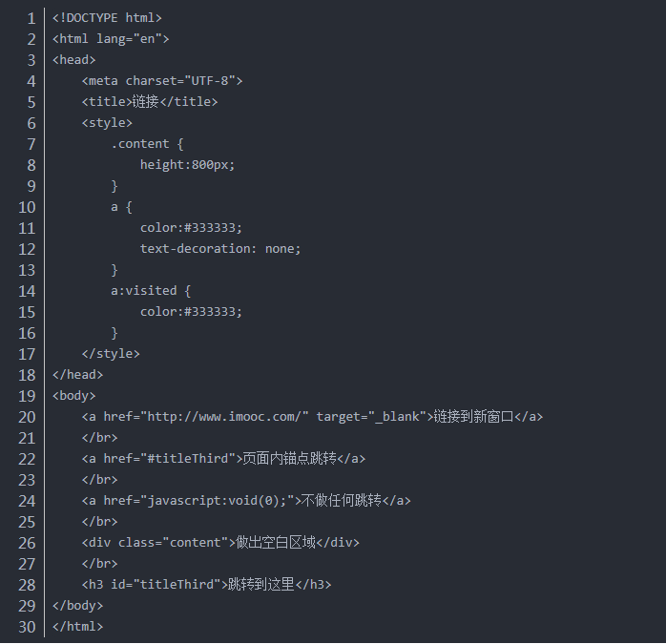Viewport: 666px width, 644px height.
Task: Click line number 6 in the gutter
Action: pyautogui.click(x=31, y=123)
